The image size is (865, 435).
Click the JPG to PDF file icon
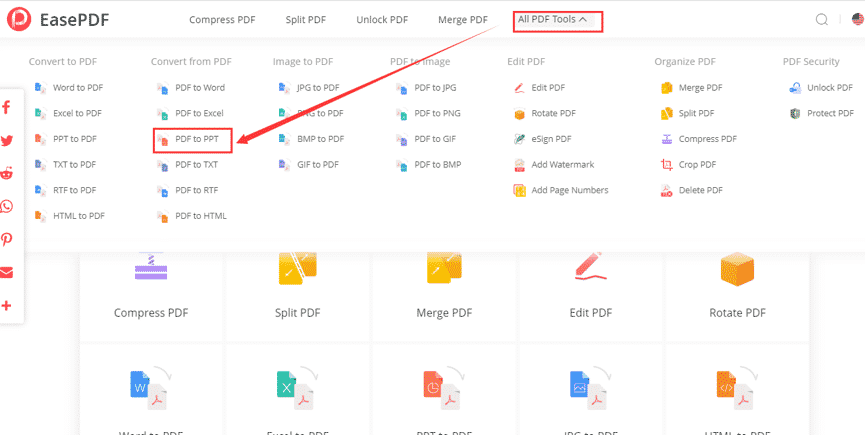click(x=284, y=88)
